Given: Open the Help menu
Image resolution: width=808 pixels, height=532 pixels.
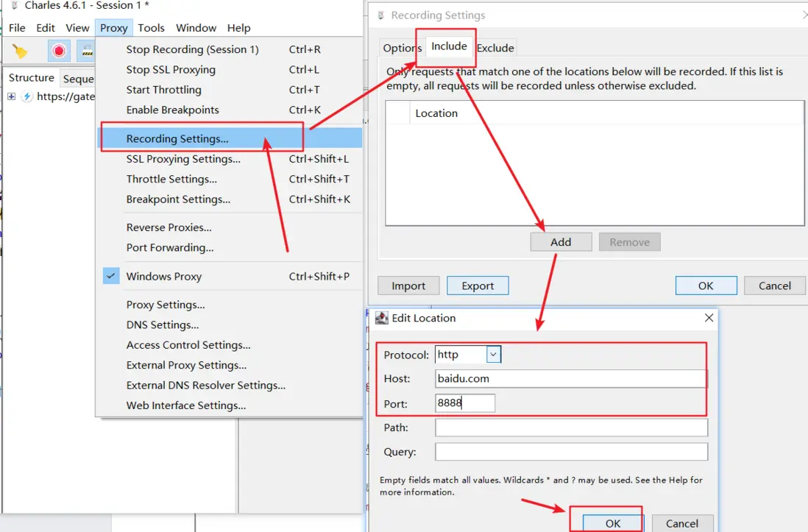Looking at the screenshot, I should (x=238, y=28).
